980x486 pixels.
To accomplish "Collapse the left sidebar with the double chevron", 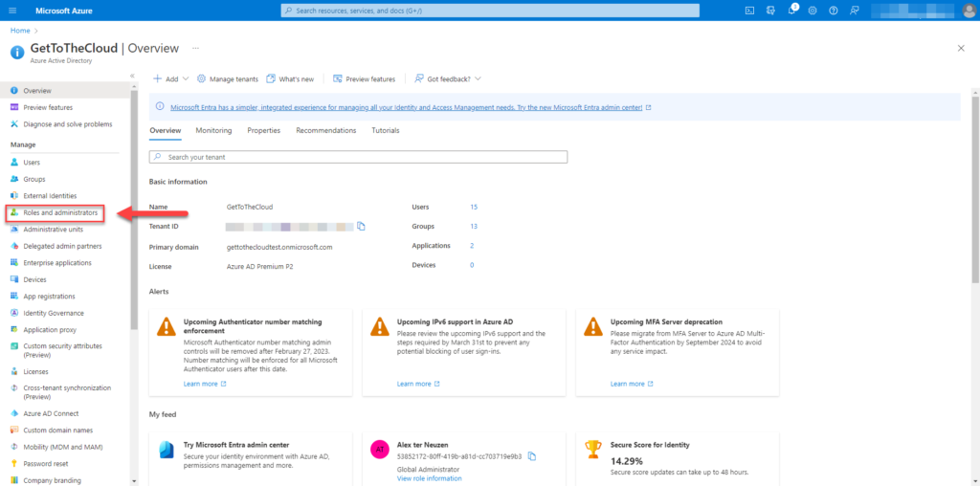I will 132,76.
